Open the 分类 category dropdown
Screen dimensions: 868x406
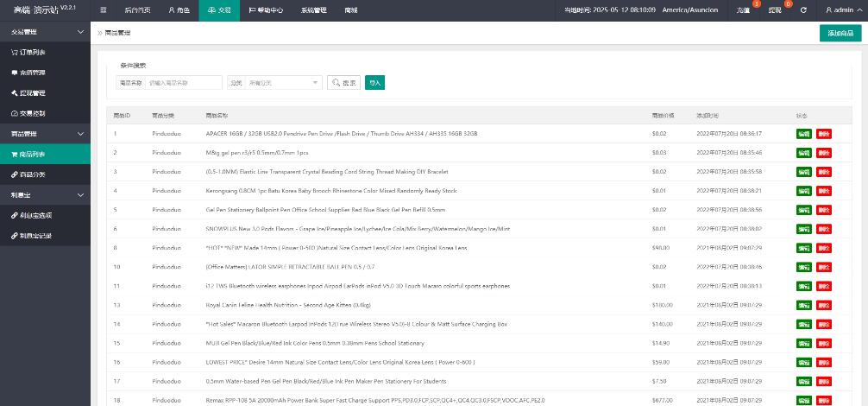tap(284, 83)
